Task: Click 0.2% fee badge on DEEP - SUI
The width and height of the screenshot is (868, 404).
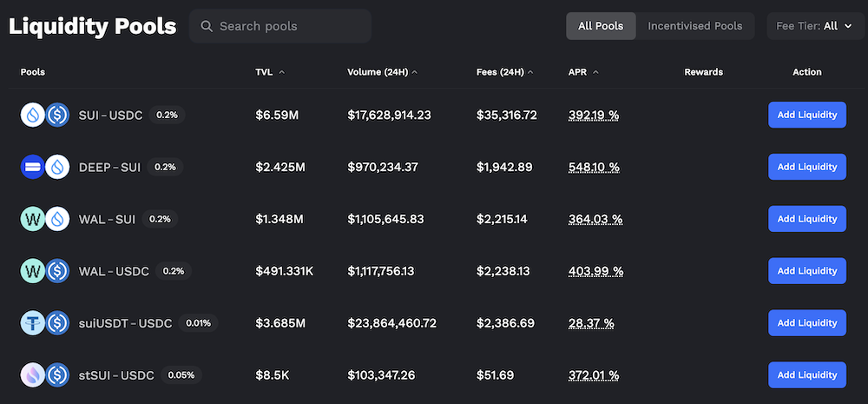Action: pyautogui.click(x=165, y=167)
